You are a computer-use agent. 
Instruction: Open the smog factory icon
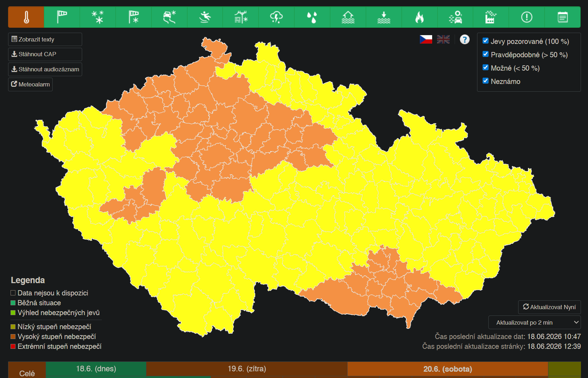tap(491, 17)
